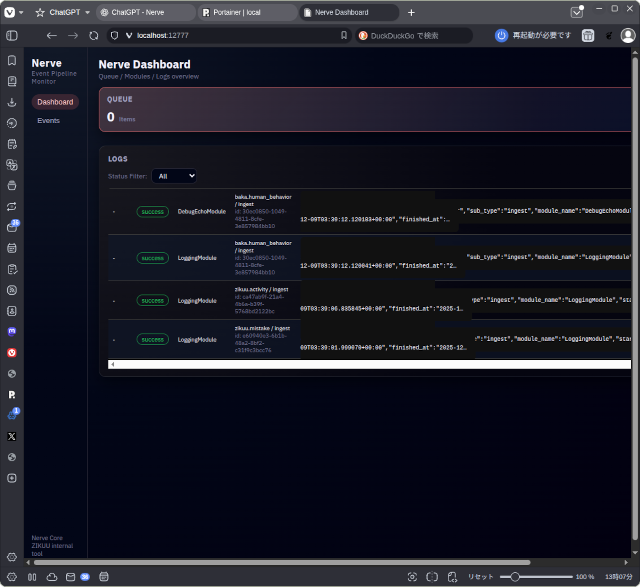Open the X (Twitter) web panel
The height and width of the screenshot is (587, 640).
pos(11,436)
